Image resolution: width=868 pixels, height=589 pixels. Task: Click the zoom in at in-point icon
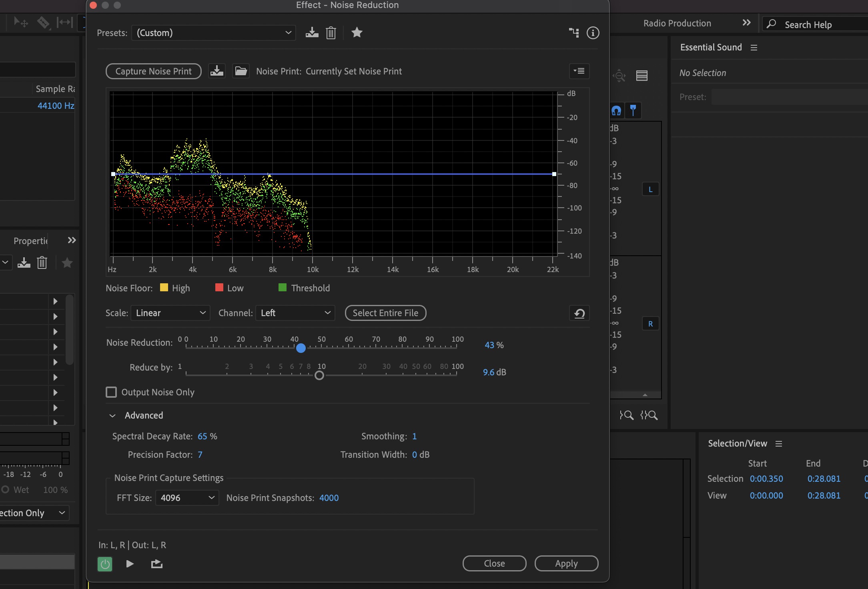coord(627,415)
